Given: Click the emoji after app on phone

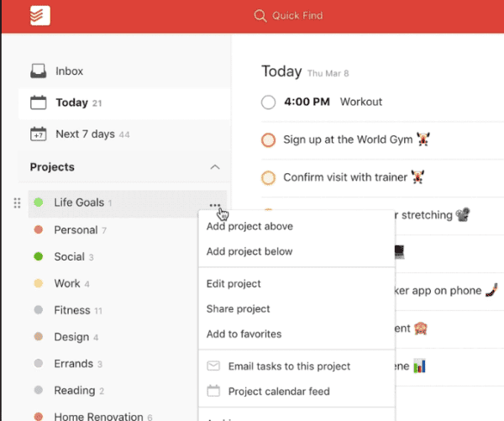Looking at the screenshot, I should click(491, 290).
